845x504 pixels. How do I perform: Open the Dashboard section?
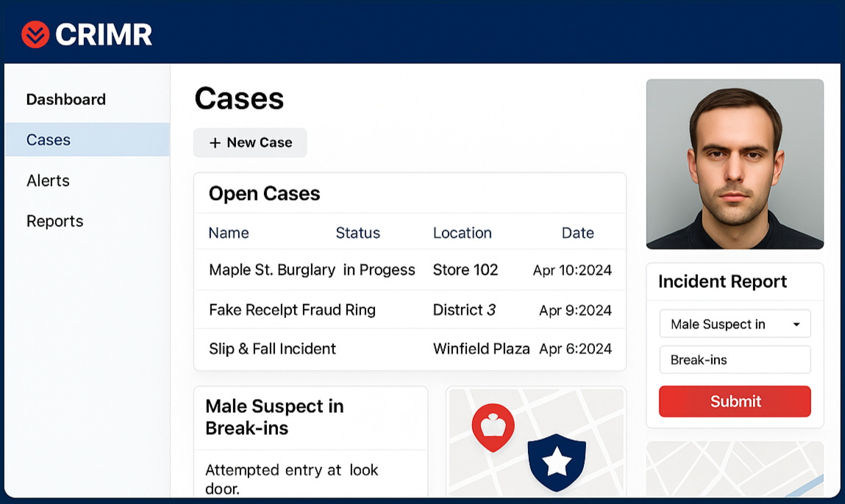(65, 99)
